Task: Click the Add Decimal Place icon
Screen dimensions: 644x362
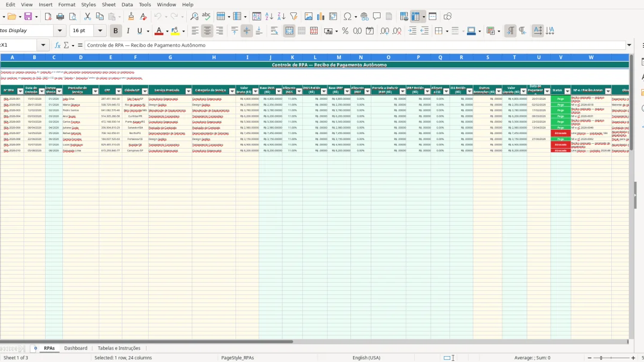Action: coord(385,31)
